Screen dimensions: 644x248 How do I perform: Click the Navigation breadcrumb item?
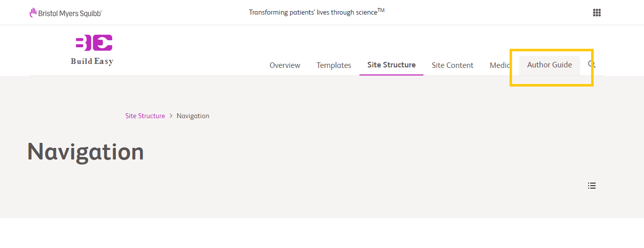click(193, 116)
